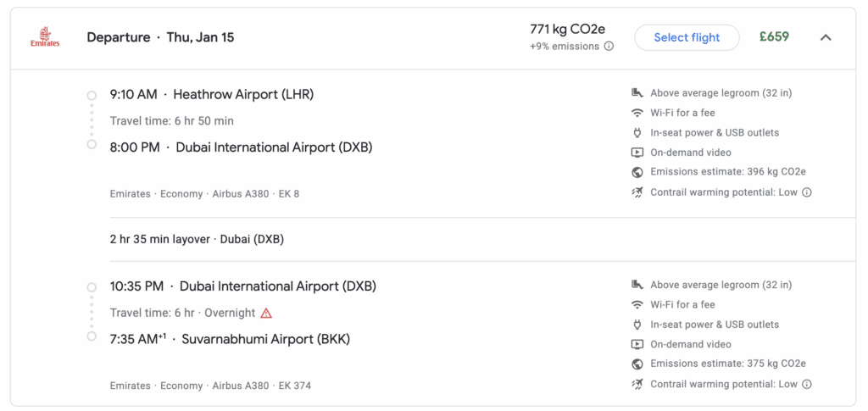Click contrail info icon for EK 8 flight
868x411 pixels.
[x=807, y=192]
